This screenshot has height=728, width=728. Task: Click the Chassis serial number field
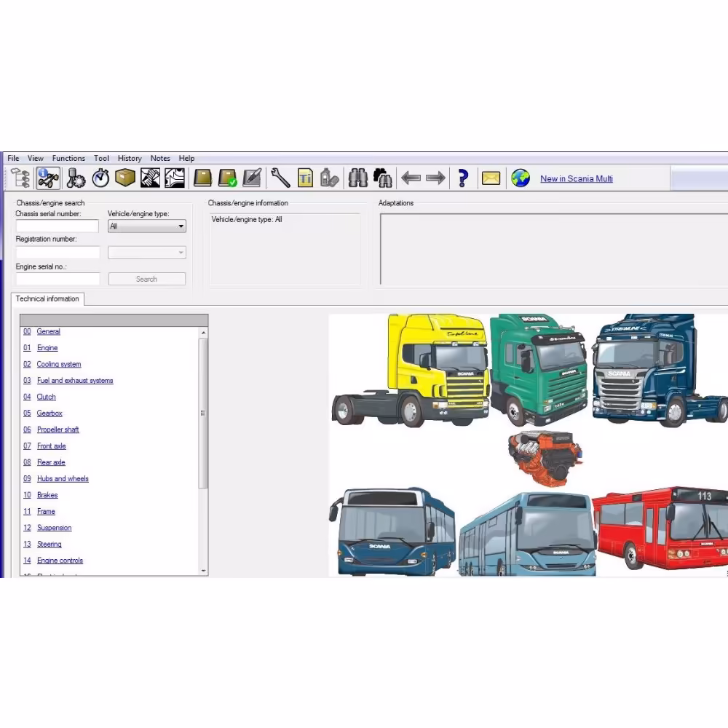58,226
